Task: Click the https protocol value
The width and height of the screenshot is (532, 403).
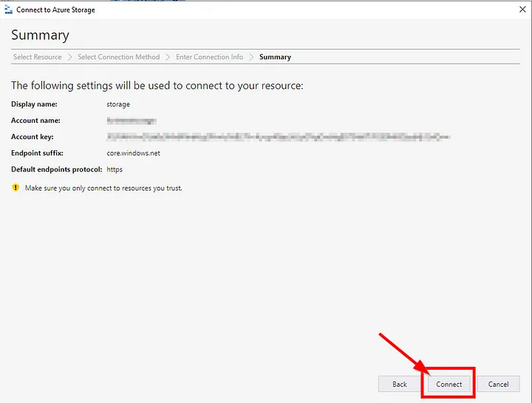Action: [115, 169]
